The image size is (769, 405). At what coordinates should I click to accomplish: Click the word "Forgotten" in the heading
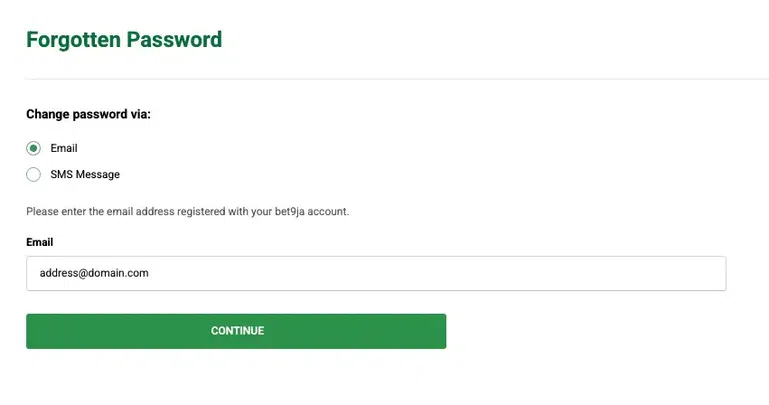pyautogui.click(x=74, y=40)
